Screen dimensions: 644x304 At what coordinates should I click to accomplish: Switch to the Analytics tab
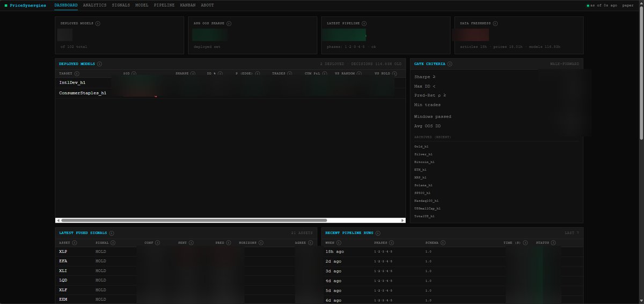point(95,5)
